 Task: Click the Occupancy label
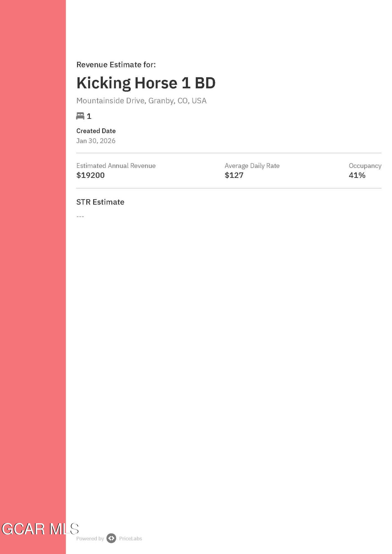pos(365,166)
